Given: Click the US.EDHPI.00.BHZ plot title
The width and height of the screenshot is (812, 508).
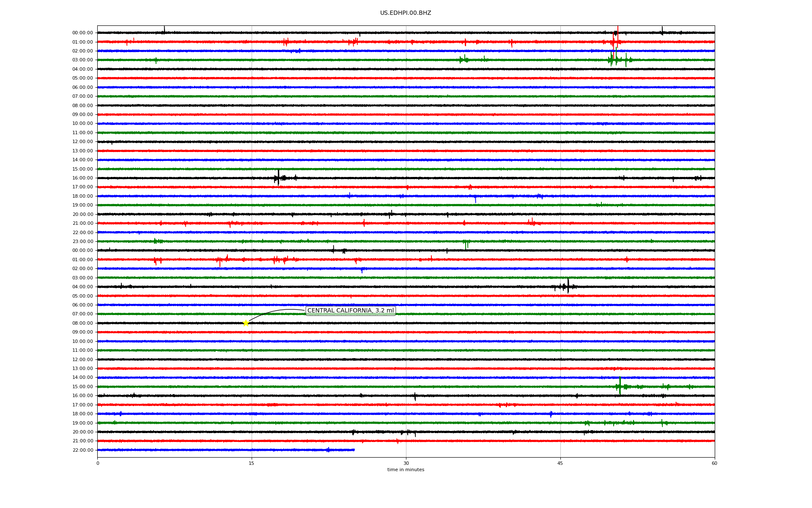Looking at the screenshot, I should point(405,13).
